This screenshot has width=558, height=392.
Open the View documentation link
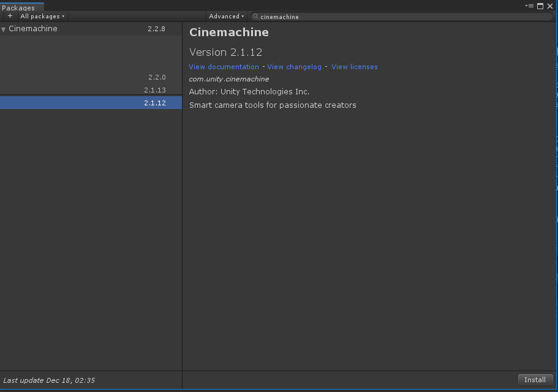(x=224, y=67)
